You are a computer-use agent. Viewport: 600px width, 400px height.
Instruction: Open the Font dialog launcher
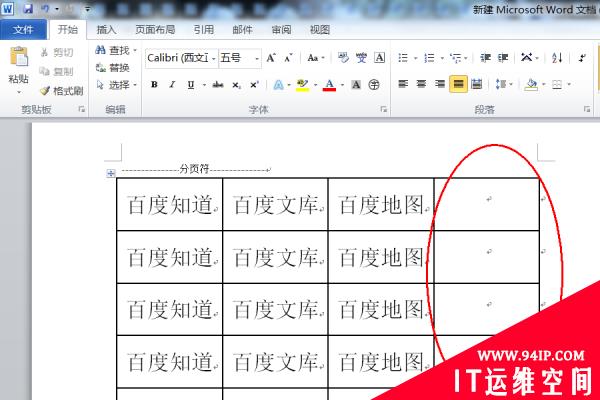click(383, 109)
